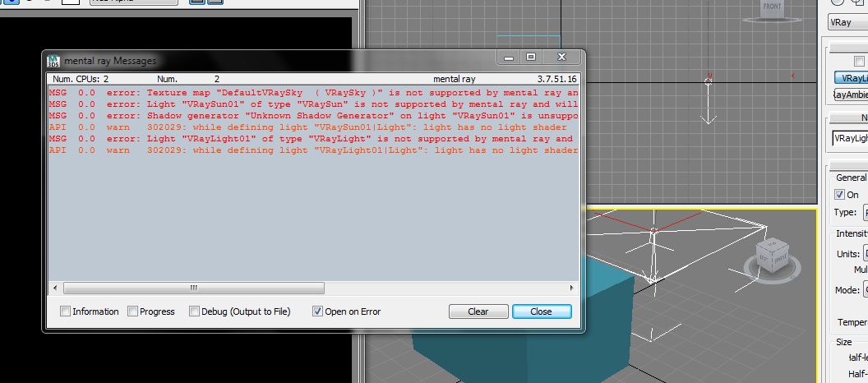Click the left arrow of horizontal scrollbar
This screenshot has width=868, height=383.
coord(55,288)
